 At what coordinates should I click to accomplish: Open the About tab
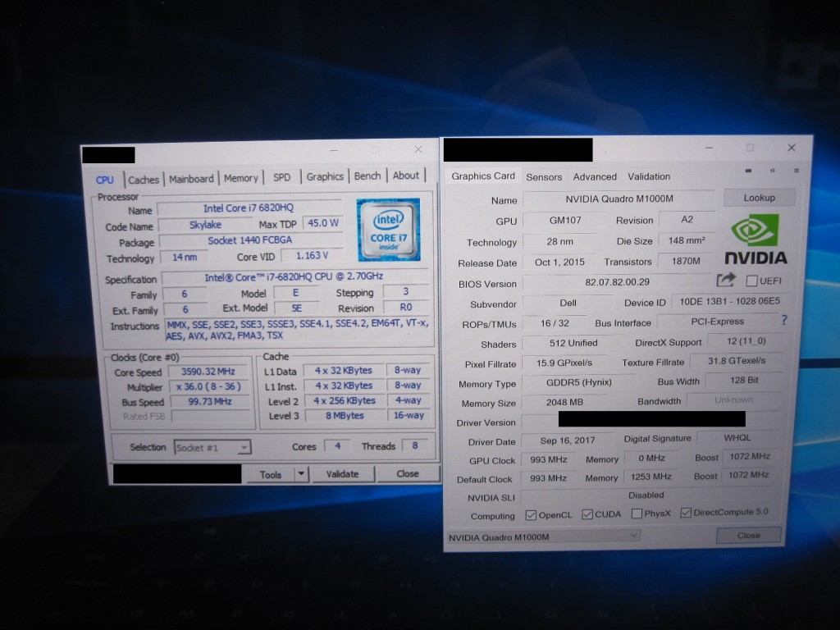tap(406, 176)
